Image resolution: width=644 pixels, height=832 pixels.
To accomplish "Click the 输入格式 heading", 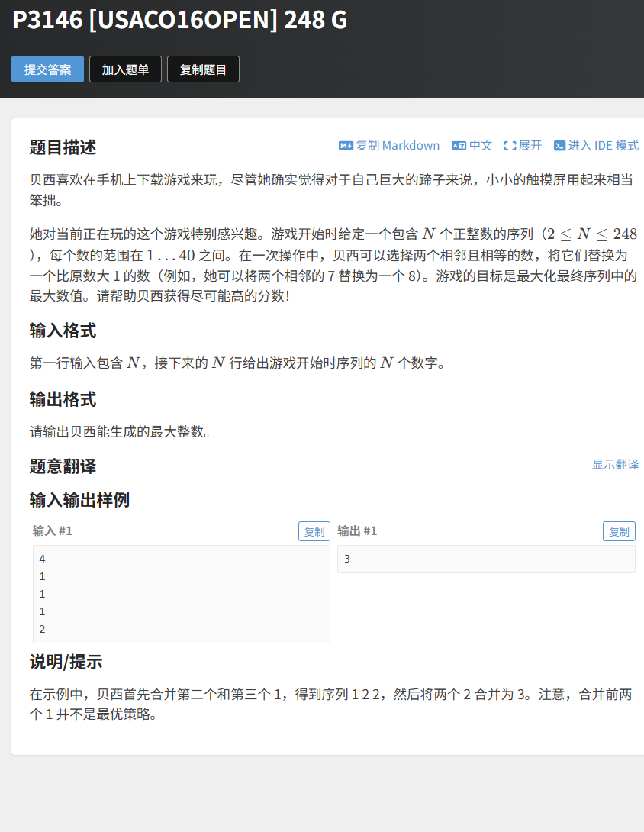I will click(63, 331).
